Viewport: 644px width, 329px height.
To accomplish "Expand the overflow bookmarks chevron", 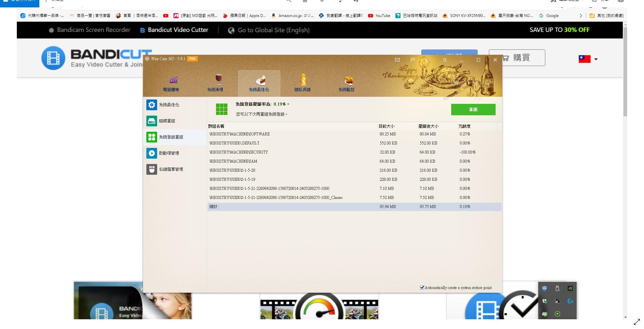I will pyautogui.click(x=581, y=15).
